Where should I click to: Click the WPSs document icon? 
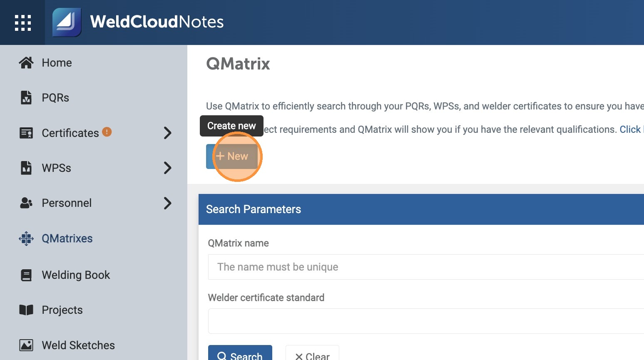tap(26, 168)
